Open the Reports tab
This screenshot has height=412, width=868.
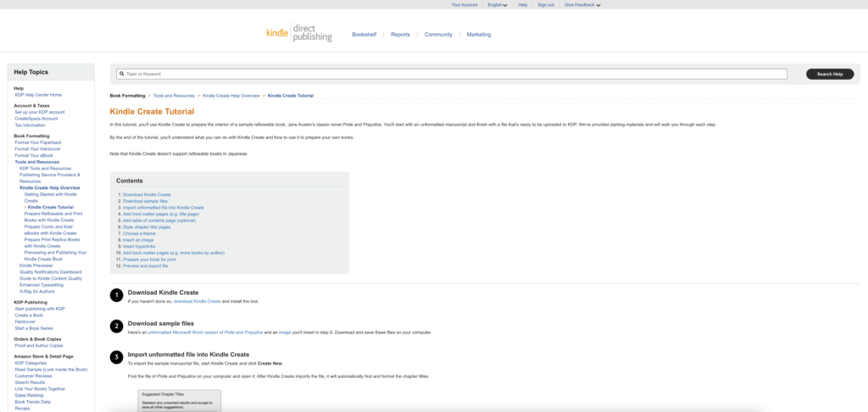[x=400, y=34]
